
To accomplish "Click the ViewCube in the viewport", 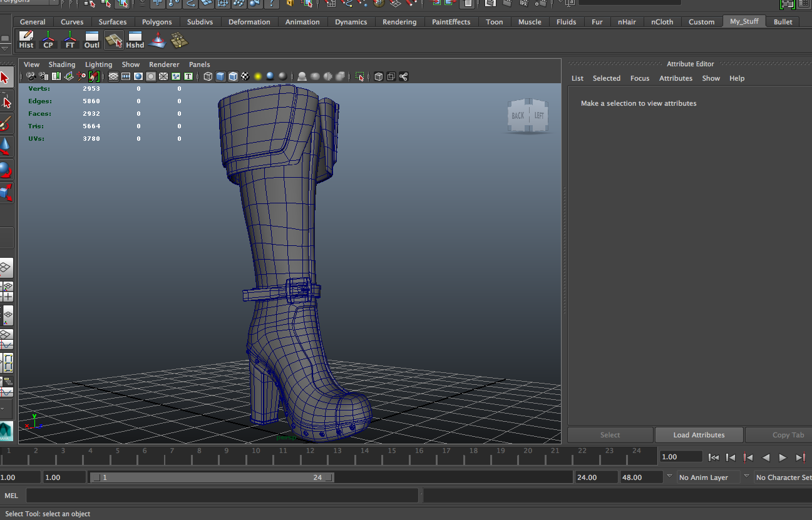I will (x=528, y=116).
